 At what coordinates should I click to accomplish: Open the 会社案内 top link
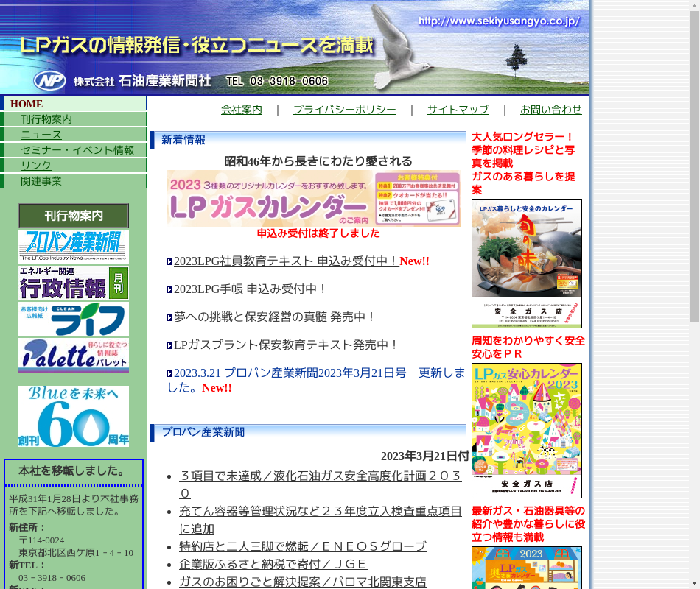[242, 110]
